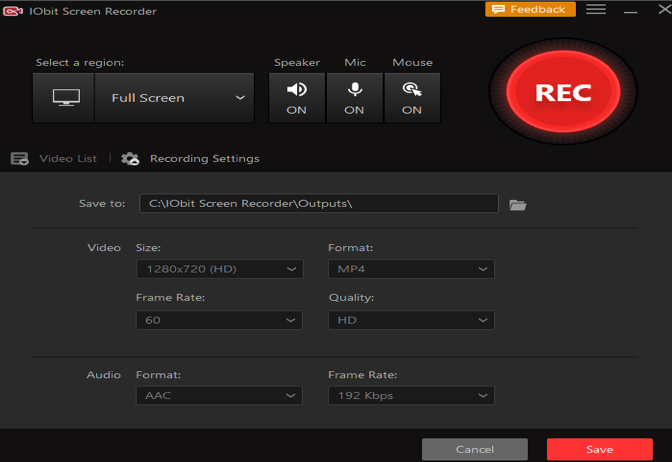Click the 'IObit Screen Recorder' title text
The width and height of the screenshot is (672, 462).
tap(93, 11)
